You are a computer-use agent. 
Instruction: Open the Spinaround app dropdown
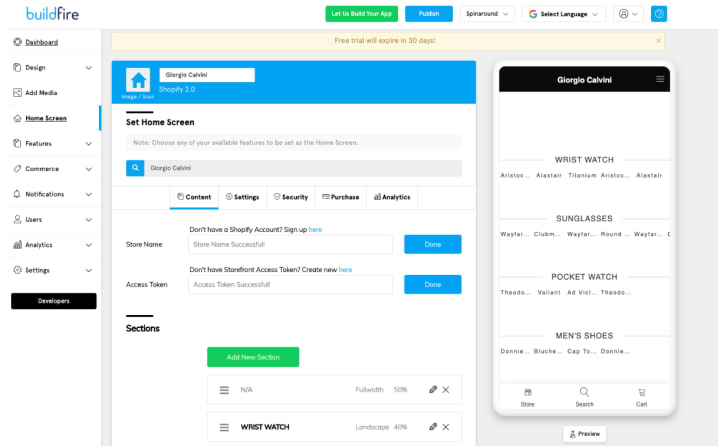click(x=487, y=14)
